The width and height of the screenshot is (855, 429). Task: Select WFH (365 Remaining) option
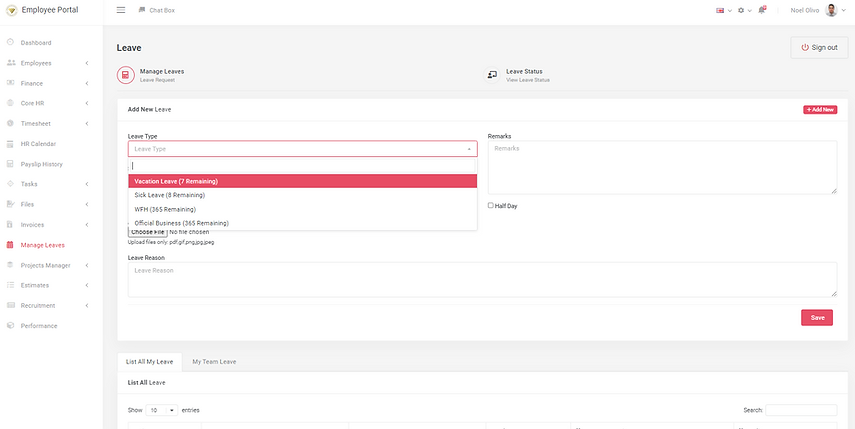tap(303, 209)
